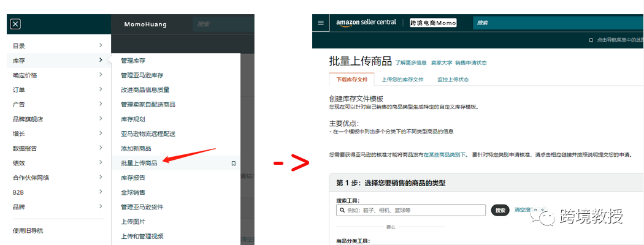Click the bookmark icon beside 批量上传商品
Image resolution: width=644 pixels, height=245 pixels.
pyautogui.click(x=233, y=164)
